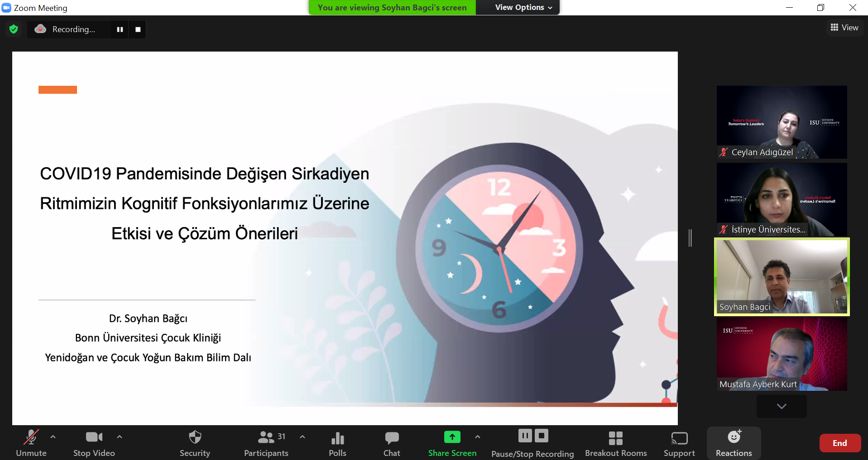Open the Security shield icon

[x=195, y=437]
